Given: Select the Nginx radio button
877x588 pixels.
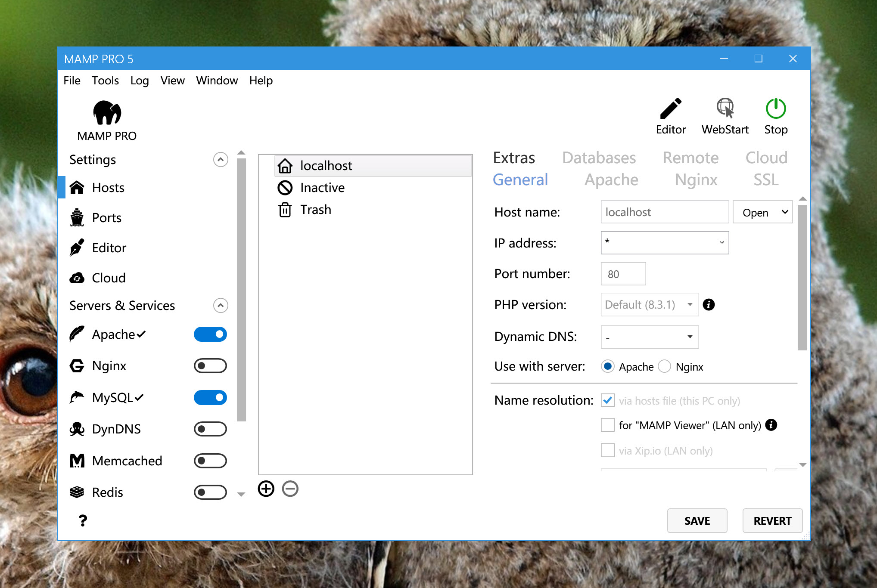Looking at the screenshot, I should pos(665,366).
